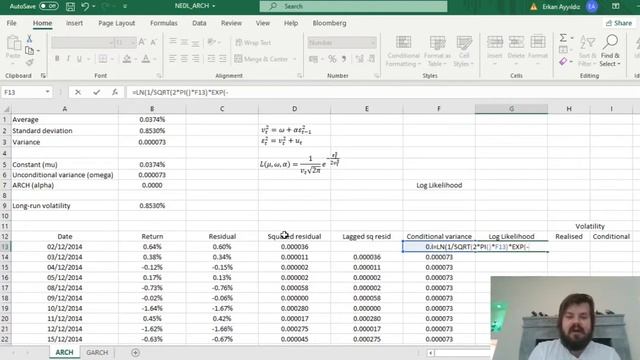The height and width of the screenshot is (360, 640).
Task: Switch to the Data tab
Action: 199,23
